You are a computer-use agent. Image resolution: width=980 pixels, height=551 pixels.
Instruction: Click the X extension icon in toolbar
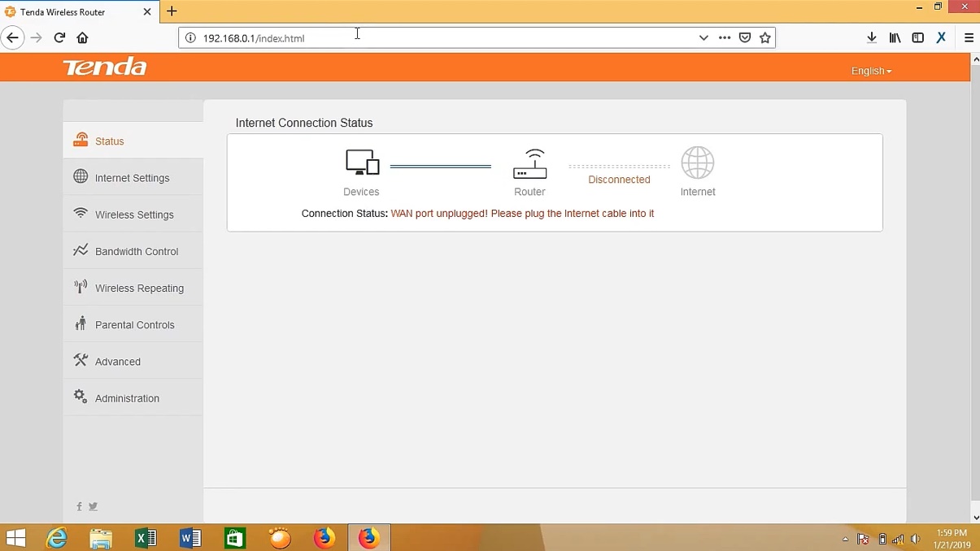pos(941,37)
